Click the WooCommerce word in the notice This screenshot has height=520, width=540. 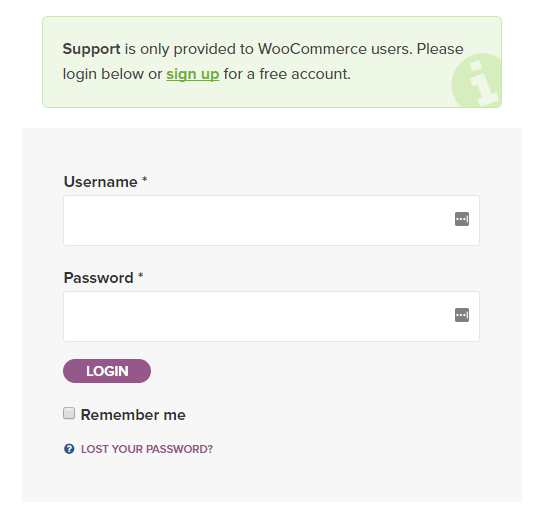(x=312, y=49)
